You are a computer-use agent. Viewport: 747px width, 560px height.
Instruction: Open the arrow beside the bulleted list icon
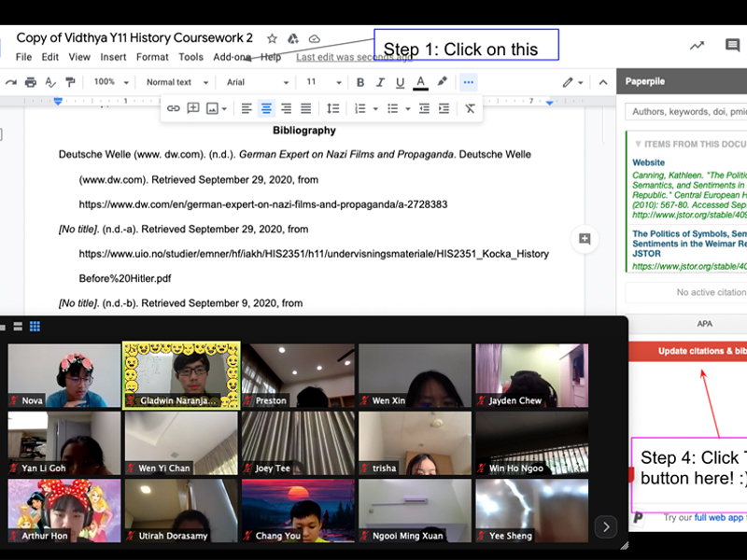click(408, 109)
